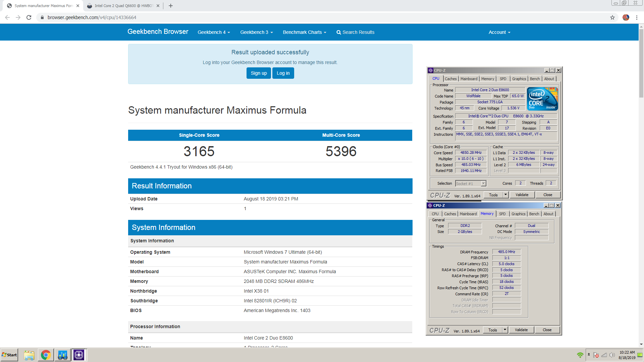The height and width of the screenshot is (362, 644).
Task: Click the DRAM Frequency value 485.0 MHz
Action: click(x=506, y=252)
